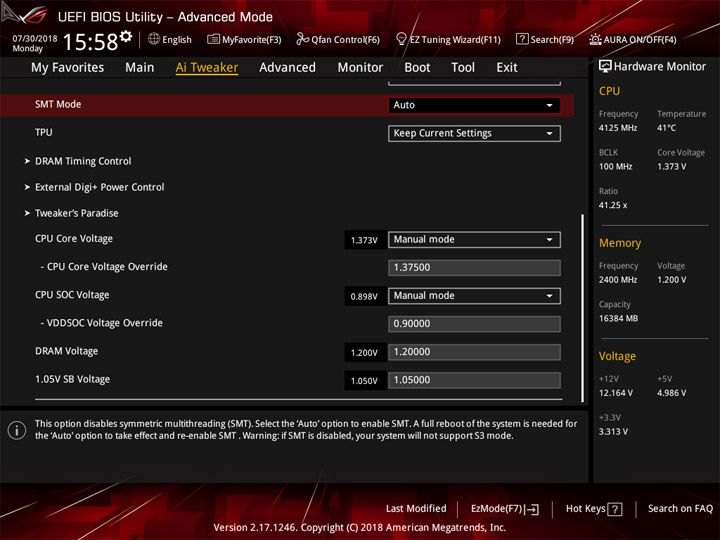Click the 07/30/2018 date display
The width and height of the screenshot is (720, 540).
(x=35, y=39)
